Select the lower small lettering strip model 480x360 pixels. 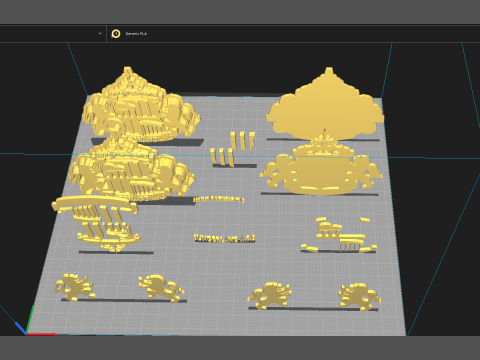tap(224, 238)
